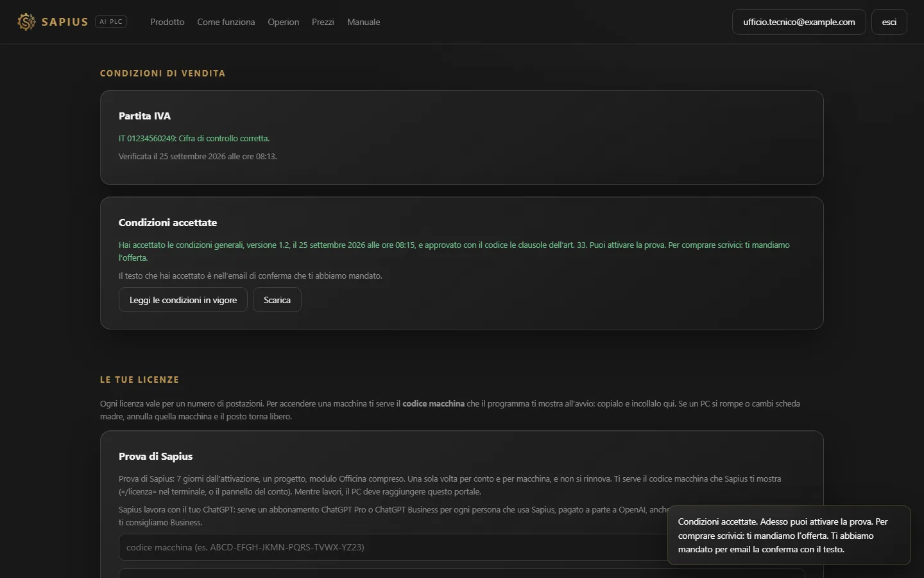Download conditions with Scarica button

point(277,300)
